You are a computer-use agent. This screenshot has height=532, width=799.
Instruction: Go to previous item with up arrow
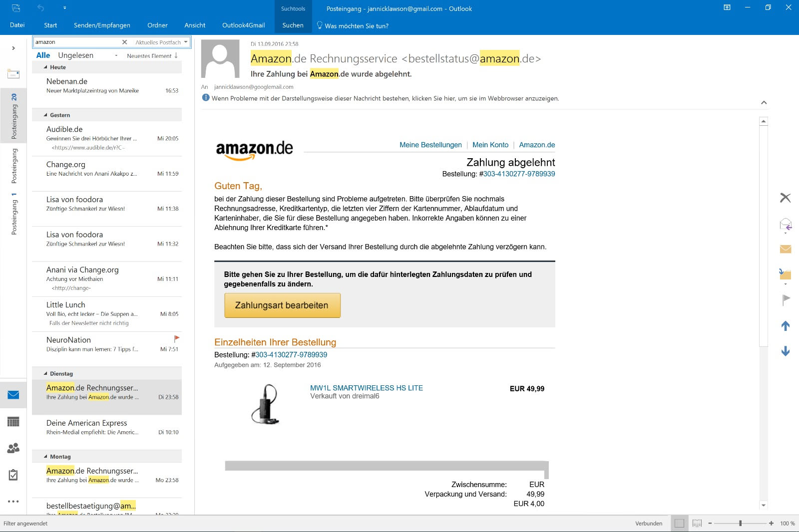pyautogui.click(x=785, y=326)
